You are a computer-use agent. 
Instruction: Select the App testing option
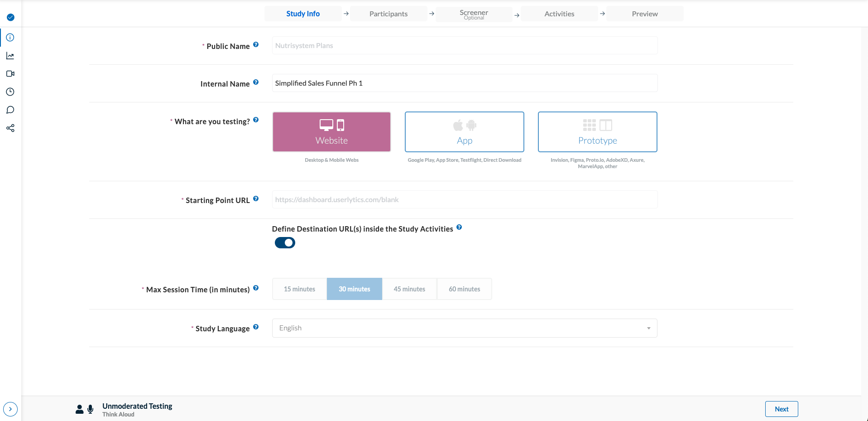coord(465,132)
